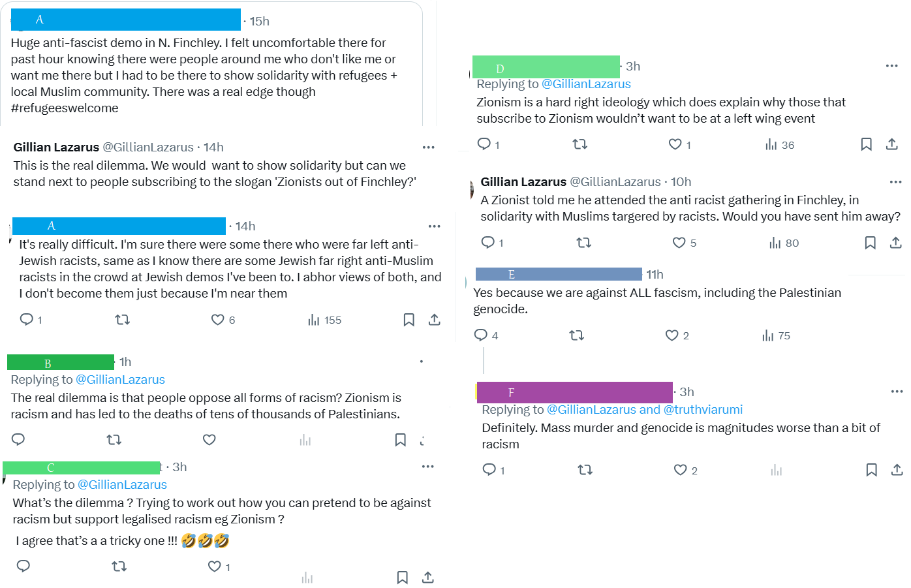Open more options on 'This is the real dilemma' tweet
911x588 pixels.
(x=428, y=147)
